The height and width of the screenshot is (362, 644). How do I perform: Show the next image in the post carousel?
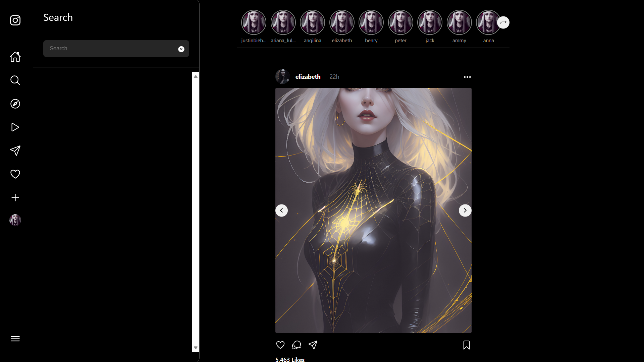(465, 210)
